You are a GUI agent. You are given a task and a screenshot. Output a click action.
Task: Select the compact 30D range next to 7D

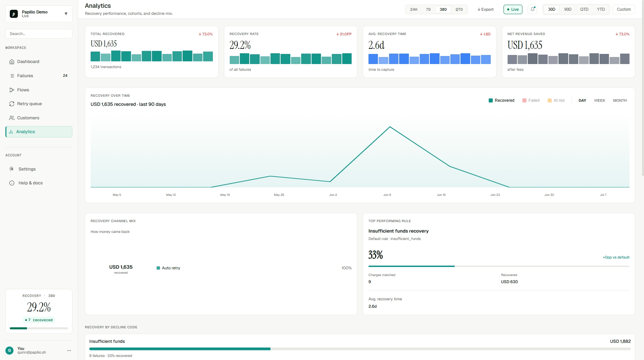pyautogui.click(x=443, y=9)
